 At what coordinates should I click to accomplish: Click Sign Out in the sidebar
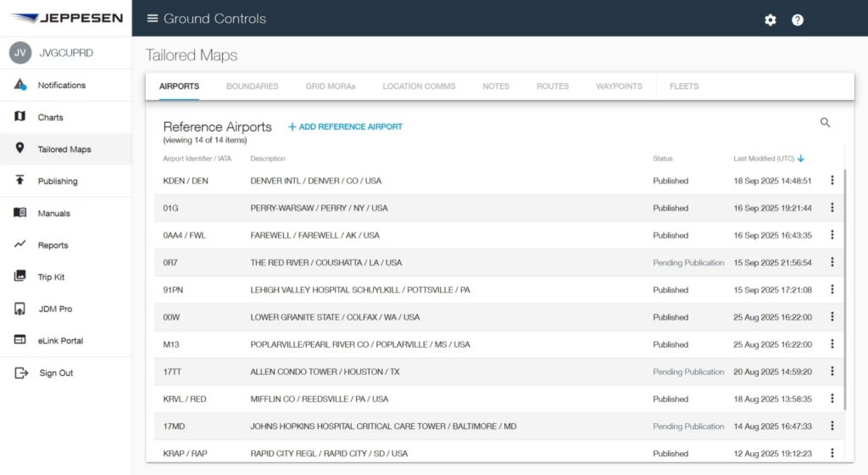tap(66, 372)
